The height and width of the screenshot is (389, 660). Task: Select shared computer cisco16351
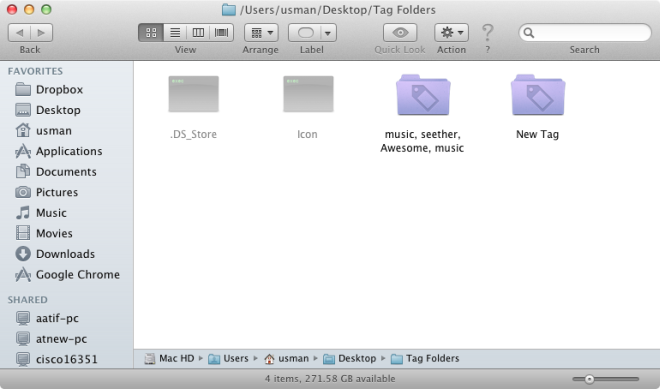[x=67, y=359]
